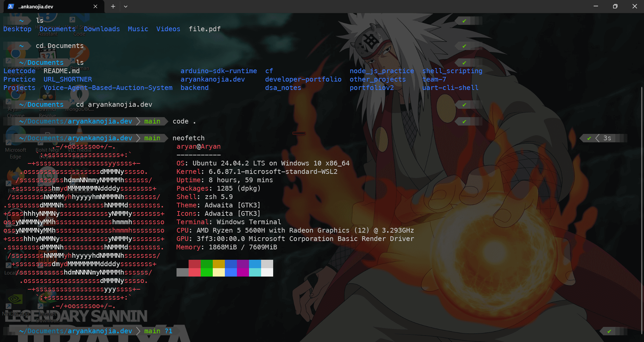Image resolution: width=644 pixels, height=342 pixels.
Task: Click the other_projects directory entry
Action: 378,79
